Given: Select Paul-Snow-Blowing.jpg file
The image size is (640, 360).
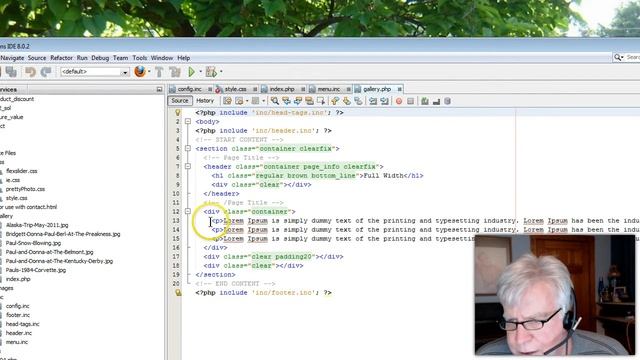Looking at the screenshot, I should pos(33,243).
